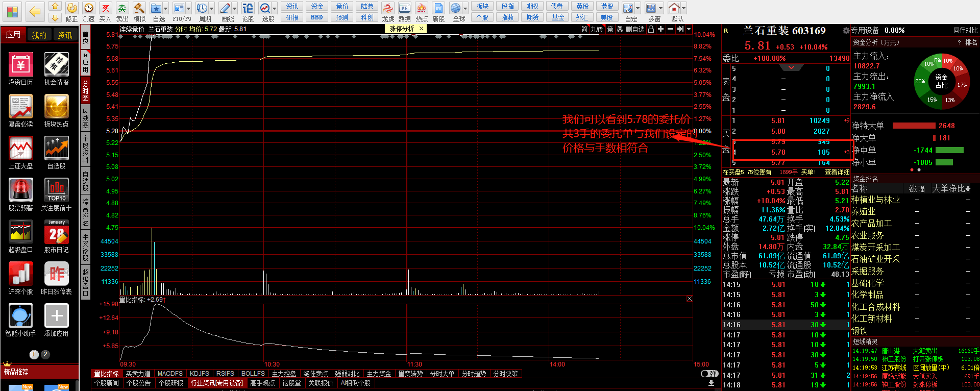The height and width of the screenshot is (391, 980).
Task: Click the lock icon above chart
Action: click(x=651, y=29)
